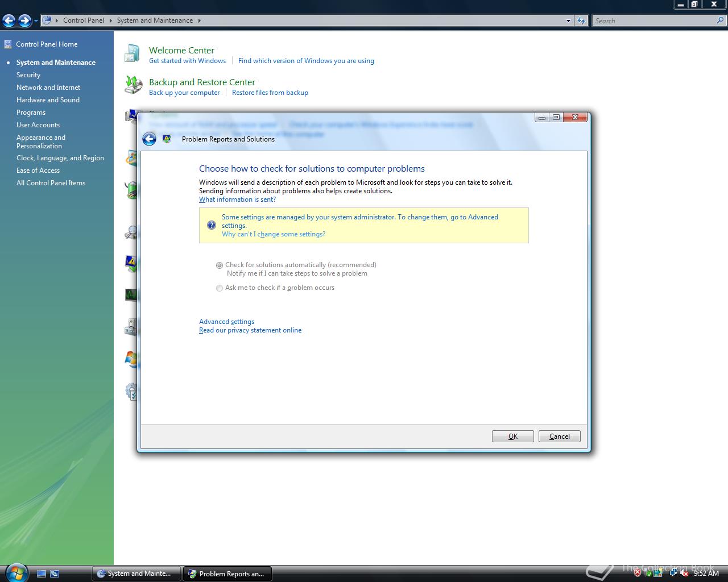Expand the arrow after Control Panel breadcrumb
This screenshot has width=728, height=582.
(110, 20)
